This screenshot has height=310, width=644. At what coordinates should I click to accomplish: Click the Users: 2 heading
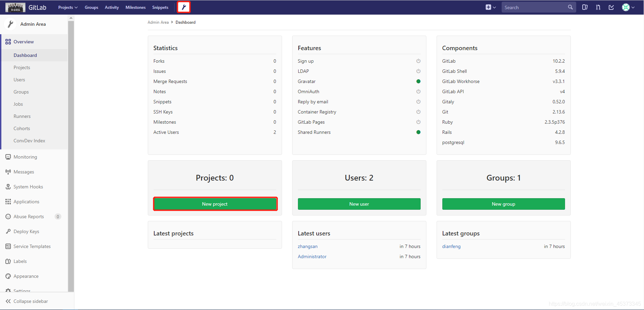click(x=359, y=178)
